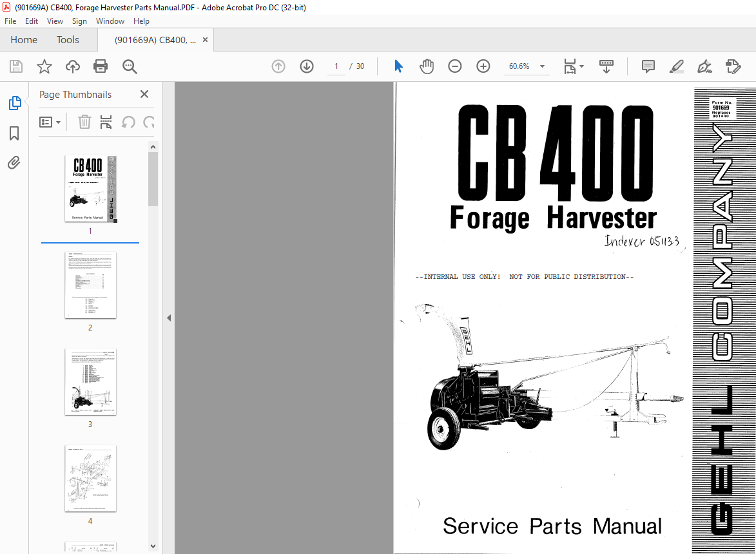Image resolution: width=756 pixels, height=554 pixels.
Task: Select the Highlight text tool
Action: click(x=677, y=66)
